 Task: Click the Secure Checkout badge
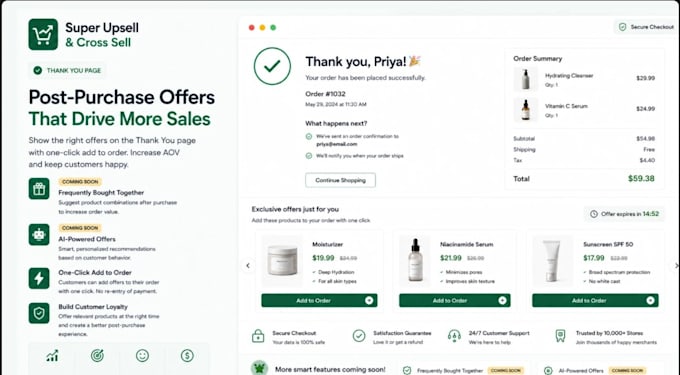click(x=646, y=27)
